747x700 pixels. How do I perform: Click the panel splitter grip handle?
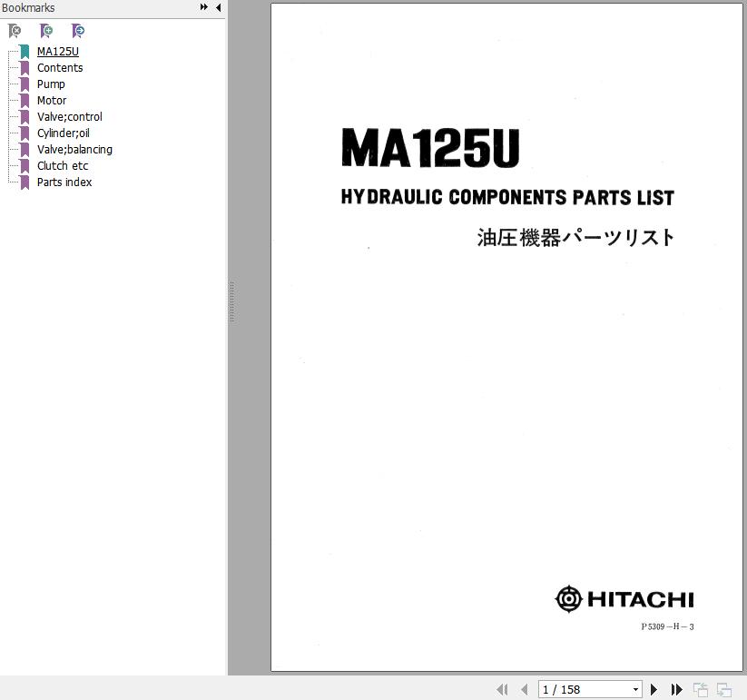pyautogui.click(x=231, y=301)
